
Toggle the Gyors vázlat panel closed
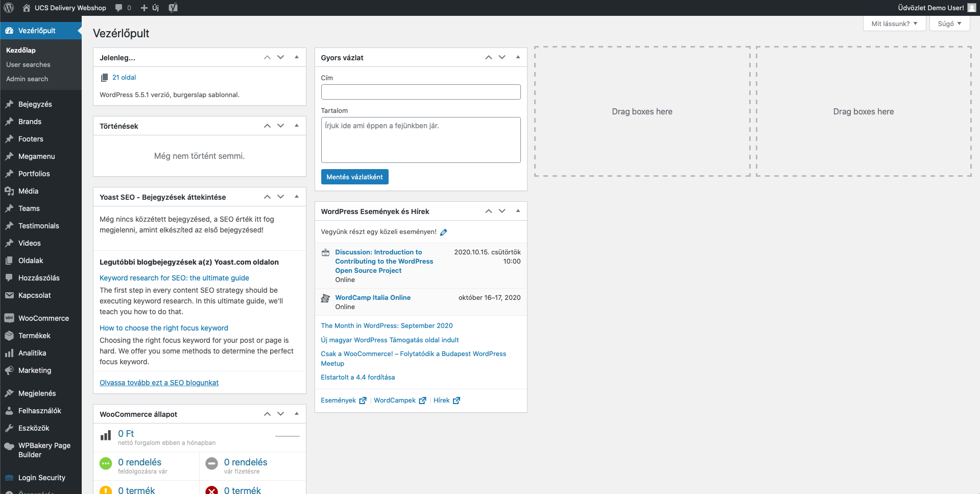[518, 57]
